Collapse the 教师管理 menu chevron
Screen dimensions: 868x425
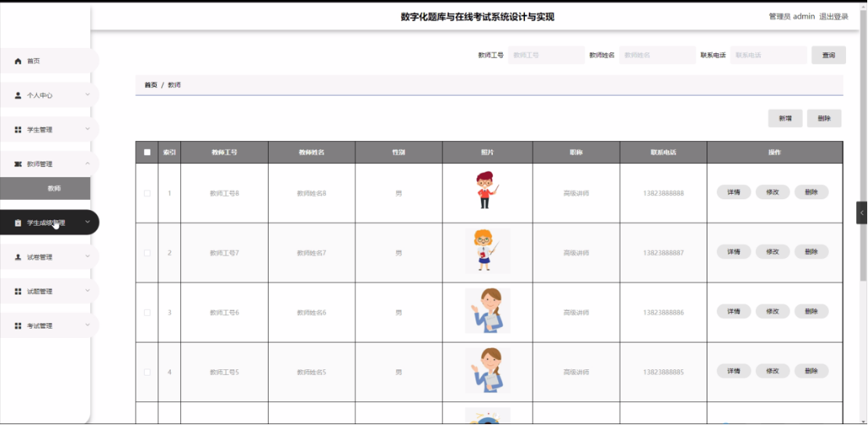(88, 163)
